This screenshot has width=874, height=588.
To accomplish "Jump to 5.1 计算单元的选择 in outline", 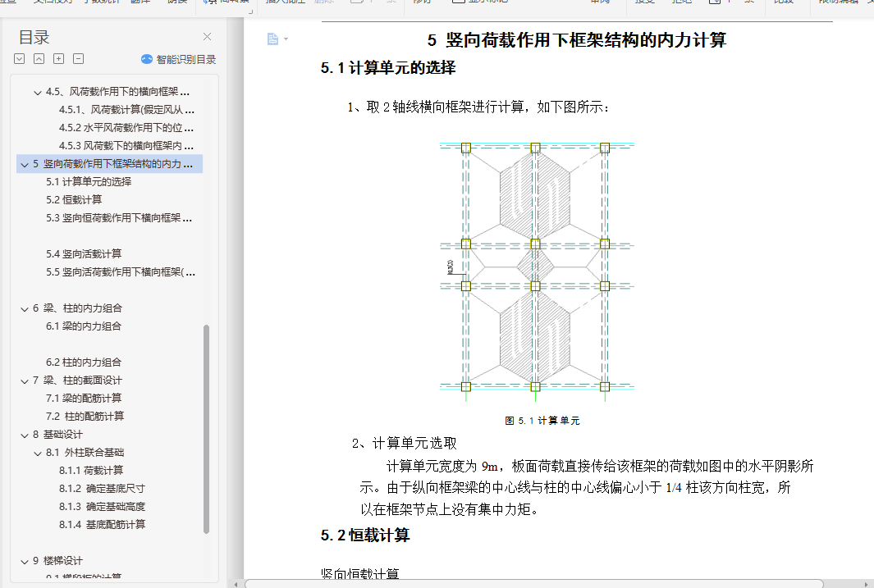I will [89, 181].
